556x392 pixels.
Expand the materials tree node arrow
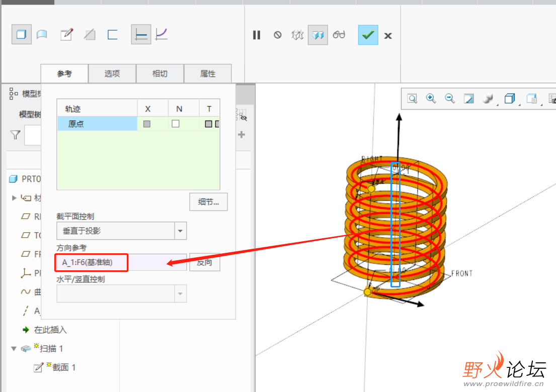(x=14, y=198)
